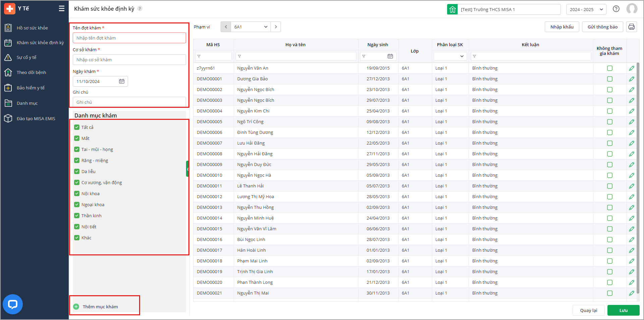
Task: Click the school name field Trường THCS MISA 1
Action: [x=510, y=9]
